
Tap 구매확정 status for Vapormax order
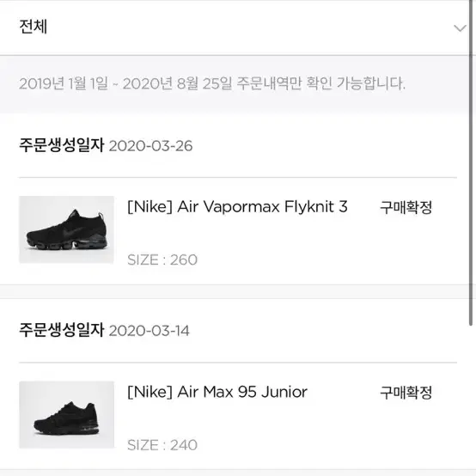coord(406,208)
